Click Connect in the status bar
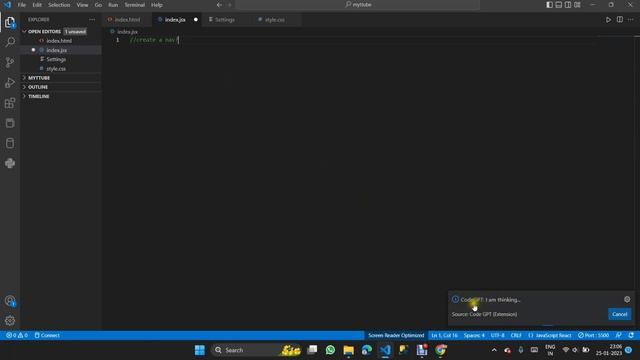The height and width of the screenshot is (360, 640). (47, 335)
